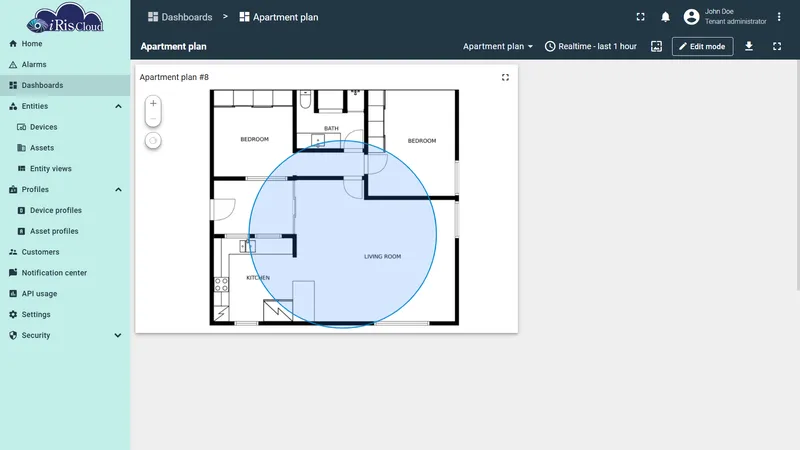
Task: Click the Home house icon
Action: pyautogui.click(x=13, y=44)
